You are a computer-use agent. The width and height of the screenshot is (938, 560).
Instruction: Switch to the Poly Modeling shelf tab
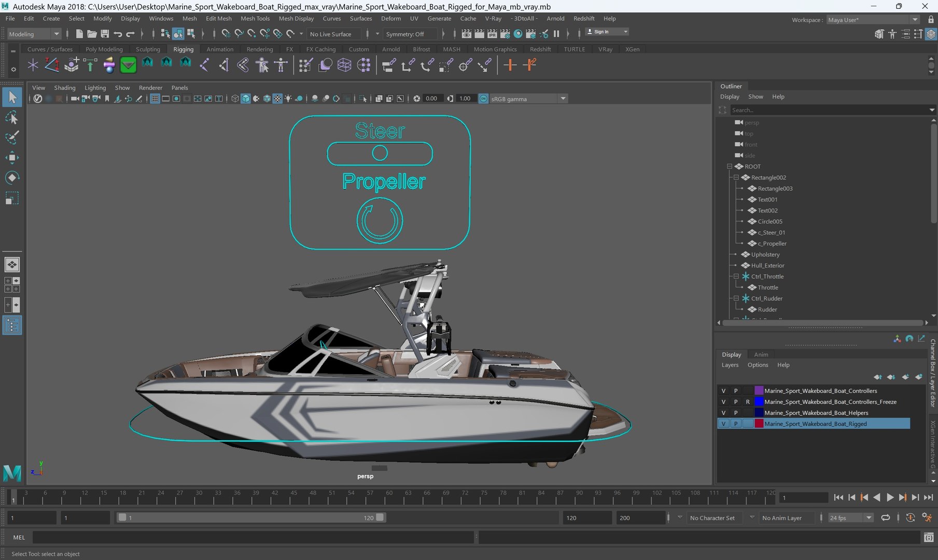click(104, 49)
